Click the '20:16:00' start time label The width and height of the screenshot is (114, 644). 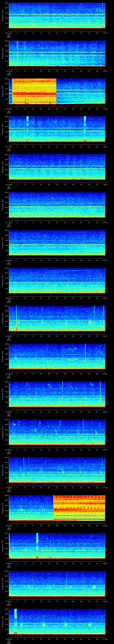9,109
